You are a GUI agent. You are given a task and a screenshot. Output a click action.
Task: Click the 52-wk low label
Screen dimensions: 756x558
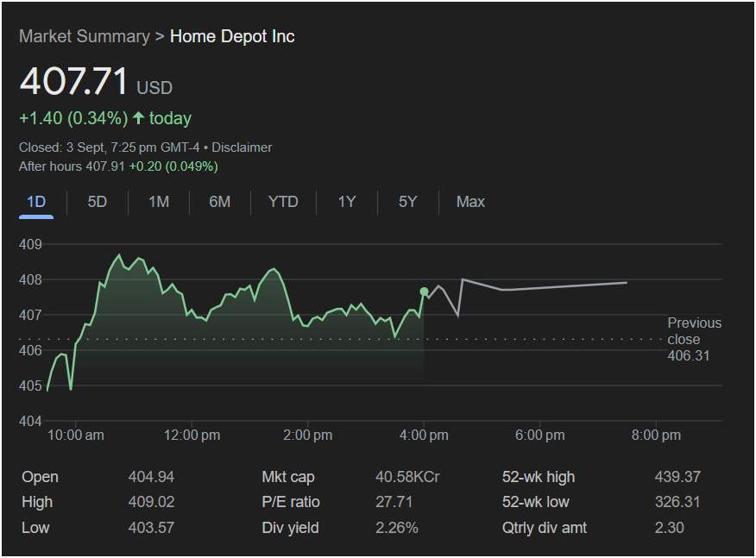[x=536, y=502]
